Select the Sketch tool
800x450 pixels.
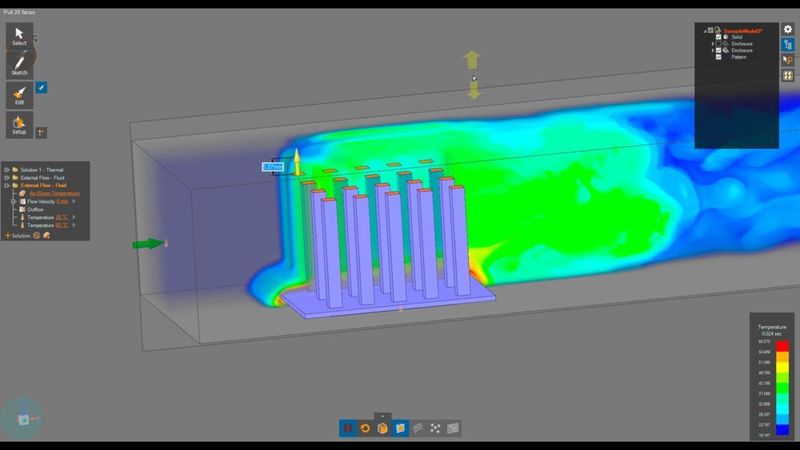point(19,65)
